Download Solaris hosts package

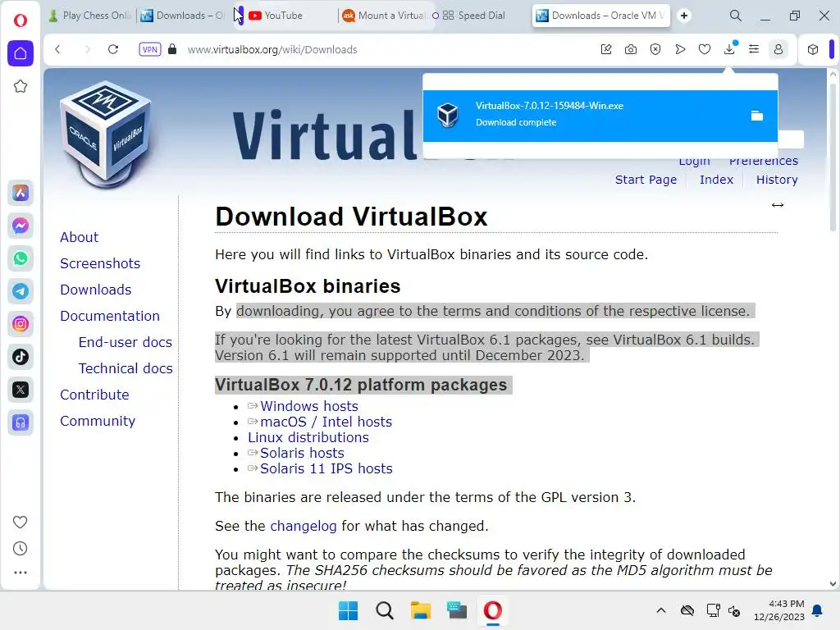(x=302, y=453)
